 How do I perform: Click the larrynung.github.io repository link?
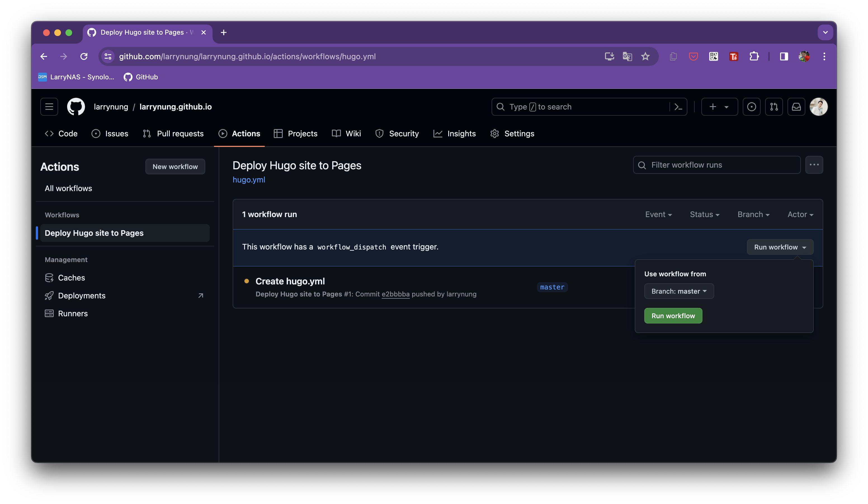tap(176, 107)
